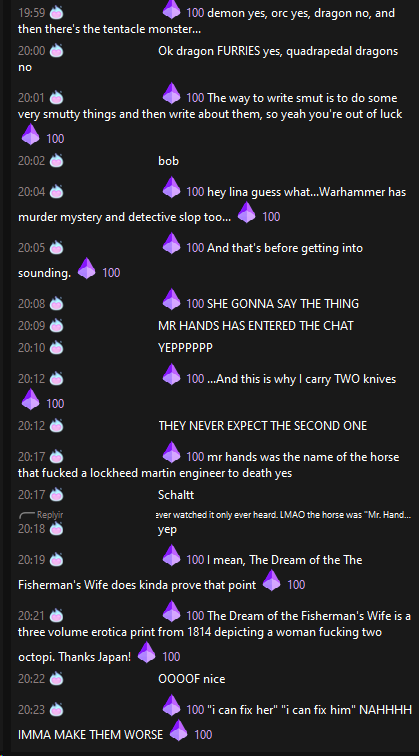The width and height of the screenshot is (419, 756).
Task: Click the bits gem after 'sounding.' text
Action: coord(87,269)
